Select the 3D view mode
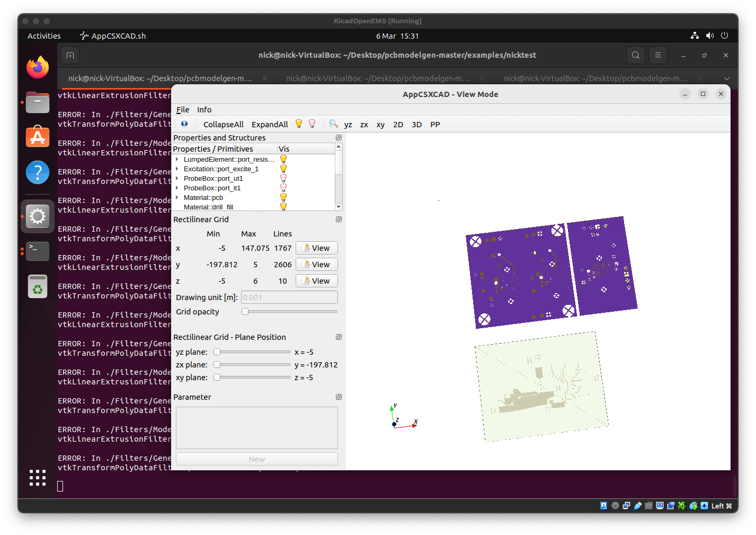756x535 pixels. coord(417,125)
